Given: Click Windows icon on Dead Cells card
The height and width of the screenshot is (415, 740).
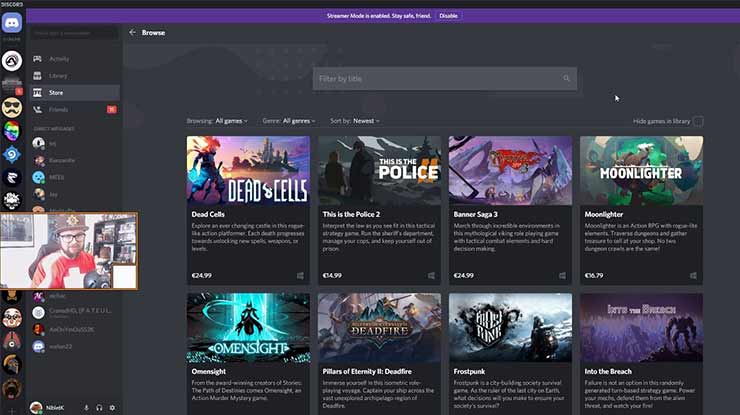Looking at the screenshot, I should click(x=300, y=276).
